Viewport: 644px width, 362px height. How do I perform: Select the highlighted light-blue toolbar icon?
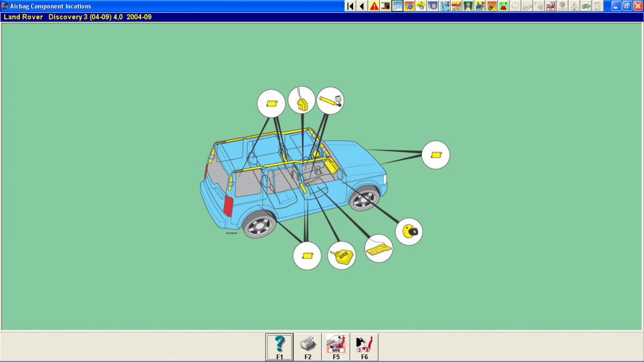click(x=398, y=6)
